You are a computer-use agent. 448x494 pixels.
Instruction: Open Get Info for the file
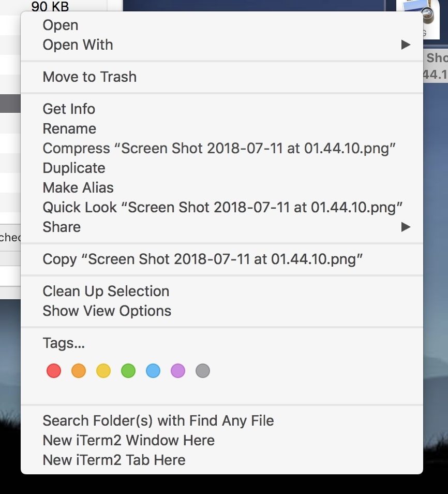click(x=69, y=109)
